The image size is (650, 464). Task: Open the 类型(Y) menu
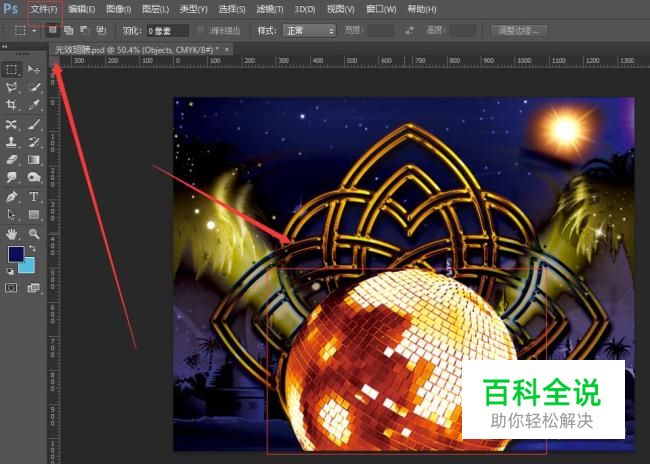click(x=193, y=9)
